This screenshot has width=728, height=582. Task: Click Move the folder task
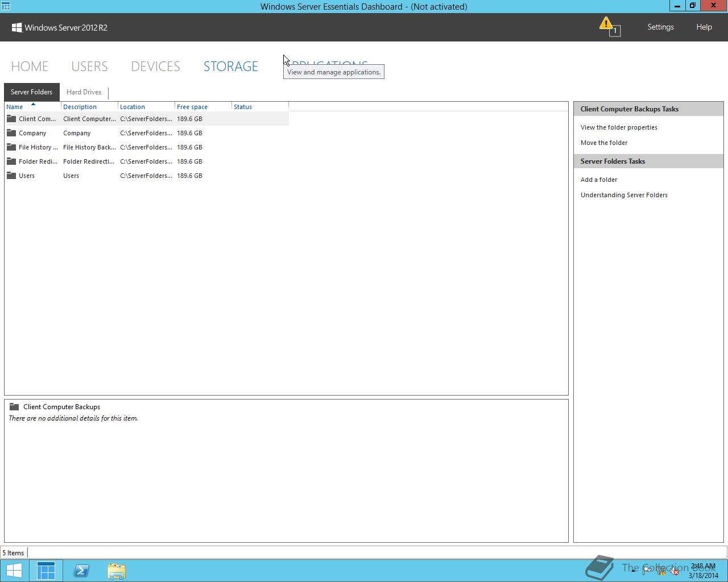click(x=604, y=143)
